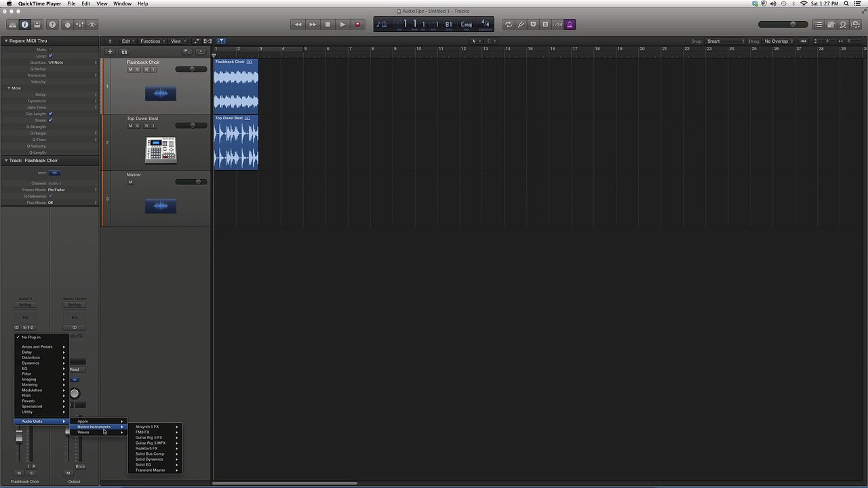
Task: Collapse the More disclosure triangle
Action: coord(9,88)
